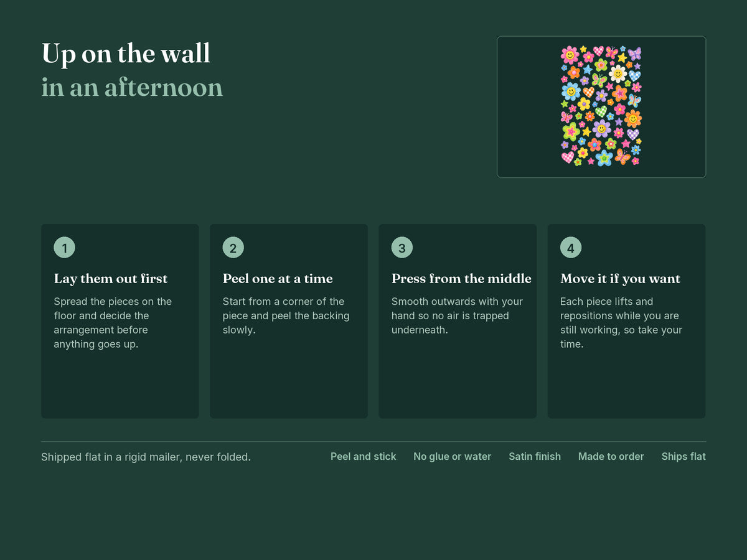Viewport: 747px width, 560px height.
Task: Open the flower sticker sheet thumbnail
Action: [x=601, y=107]
